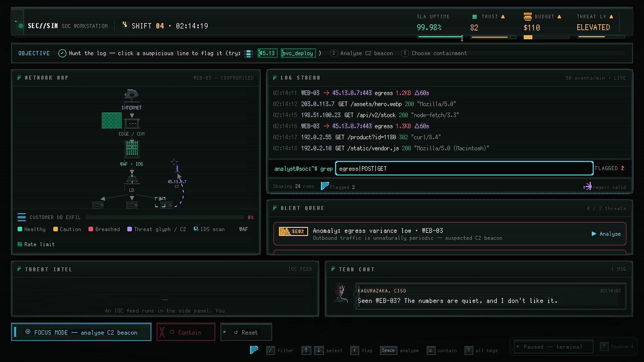This screenshot has height=362, width=644.
Task: Click the Caution orange legend swatch
Action: pos(55,229)
